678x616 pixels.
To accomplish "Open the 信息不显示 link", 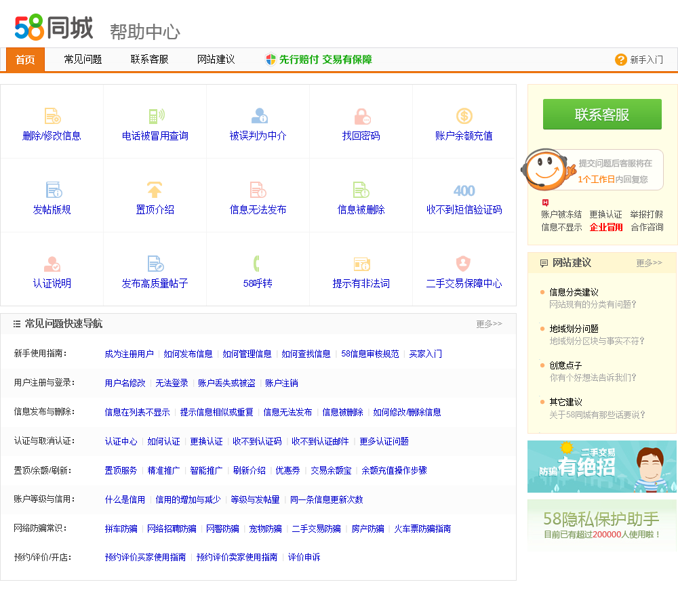I will 561,228.
